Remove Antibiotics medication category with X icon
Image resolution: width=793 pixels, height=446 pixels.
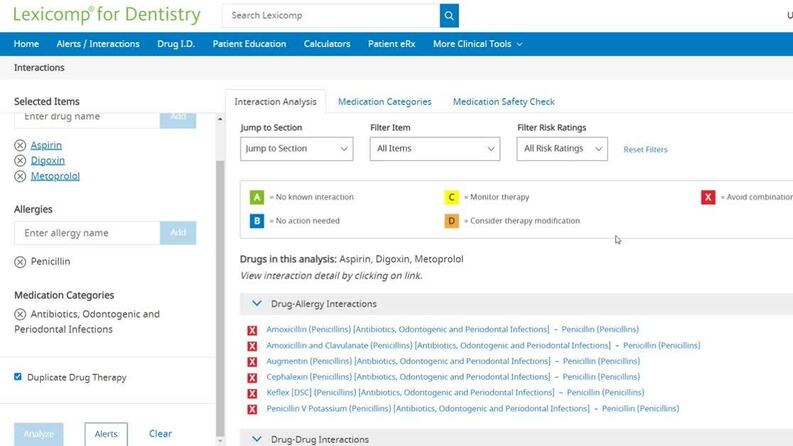pyautogui.click(x=20, y=314)
